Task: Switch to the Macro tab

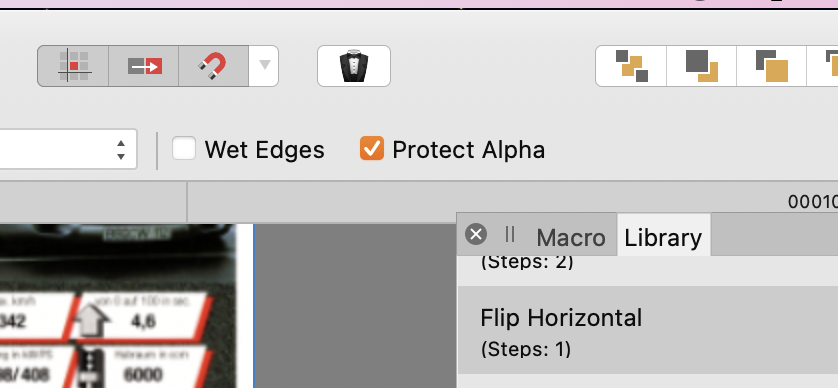Action: click(x=570, y=237)
